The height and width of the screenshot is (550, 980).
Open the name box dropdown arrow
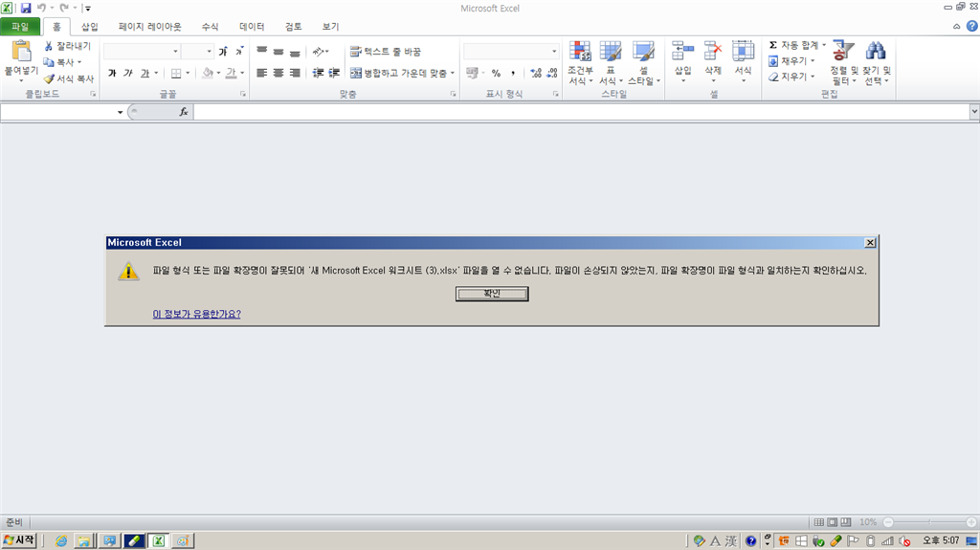point(120,112)
